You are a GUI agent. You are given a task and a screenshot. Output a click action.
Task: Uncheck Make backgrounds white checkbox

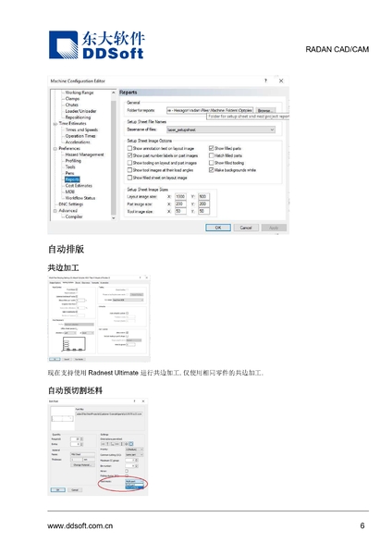coord(211,170)
